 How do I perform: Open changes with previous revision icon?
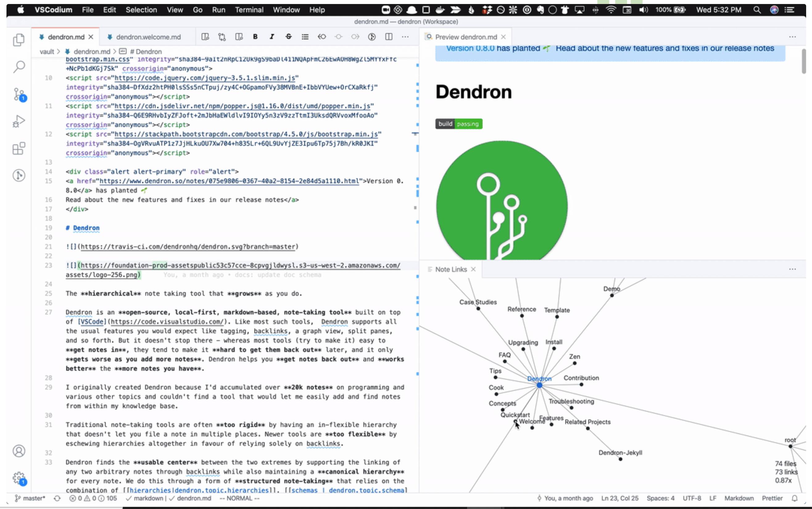pyautogui.click(x=322, y=37)
